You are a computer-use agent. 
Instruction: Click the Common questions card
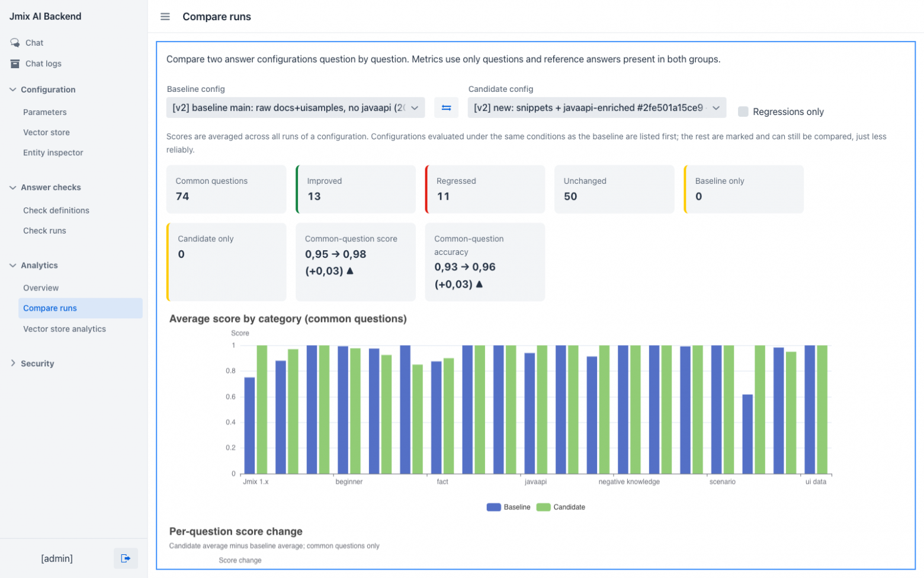226,189
